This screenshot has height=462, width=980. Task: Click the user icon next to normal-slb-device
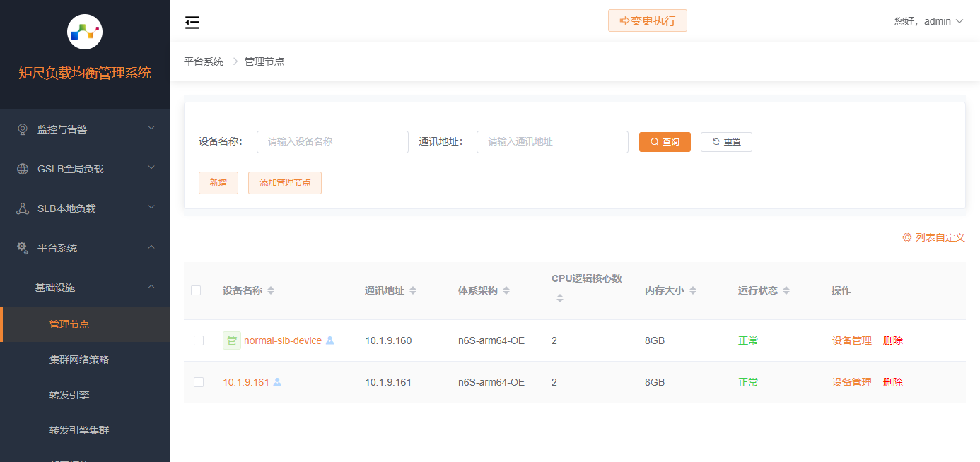[329, 340]
